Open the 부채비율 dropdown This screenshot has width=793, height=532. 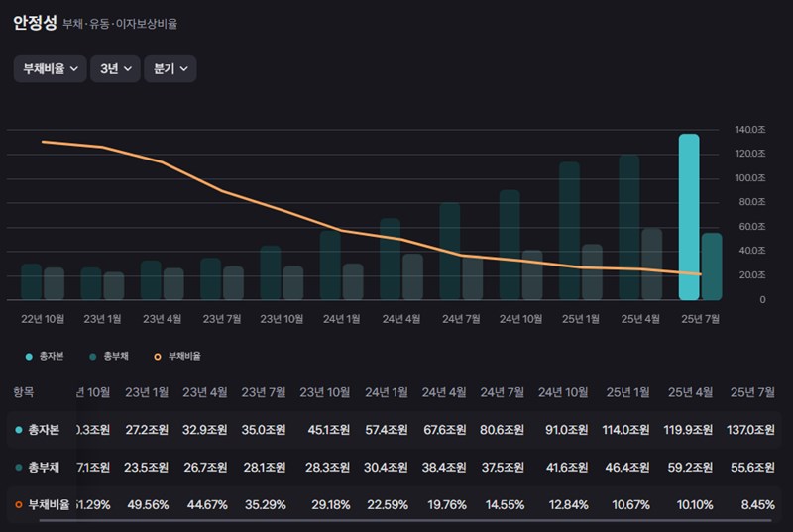tap(50, 68)
